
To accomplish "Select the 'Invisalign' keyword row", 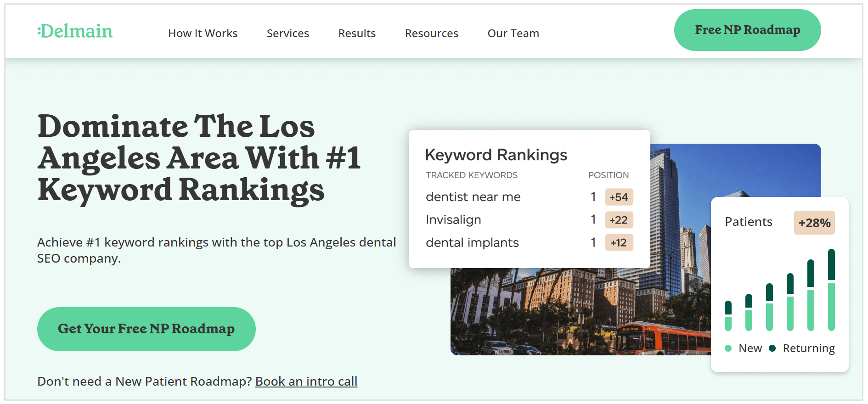I will (529, 220).
